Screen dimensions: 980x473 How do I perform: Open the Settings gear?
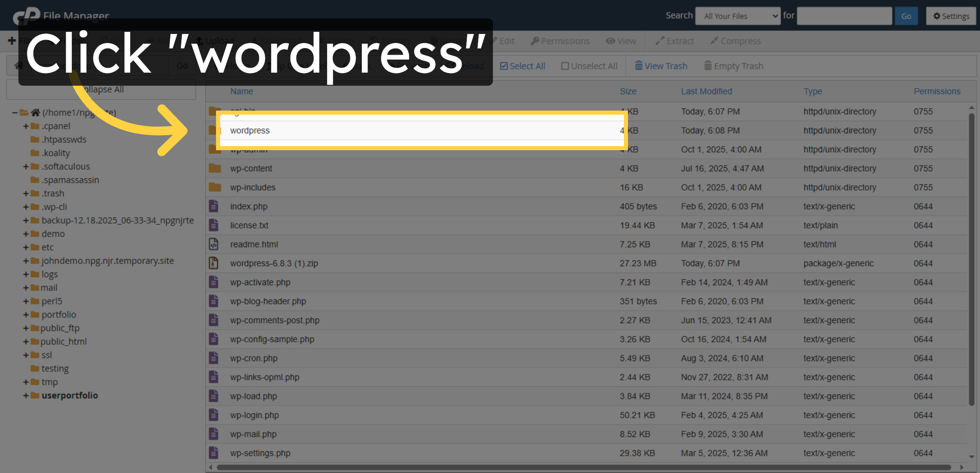click(951, 16)
